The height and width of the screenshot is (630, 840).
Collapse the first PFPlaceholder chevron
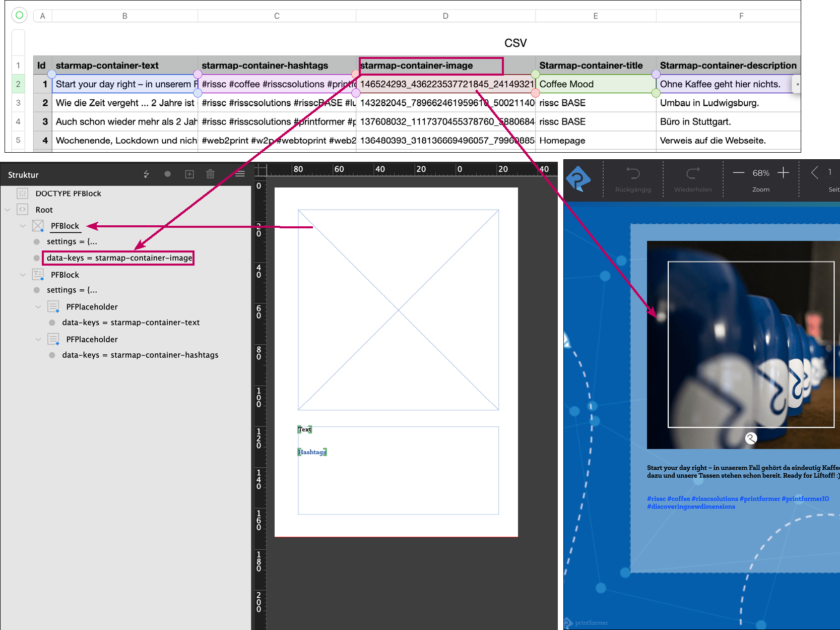click(38, 307)
